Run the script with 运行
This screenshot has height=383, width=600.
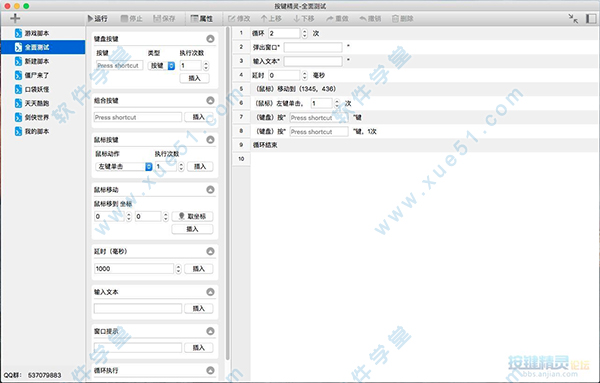pyautogui.click(x=98, y=18)
